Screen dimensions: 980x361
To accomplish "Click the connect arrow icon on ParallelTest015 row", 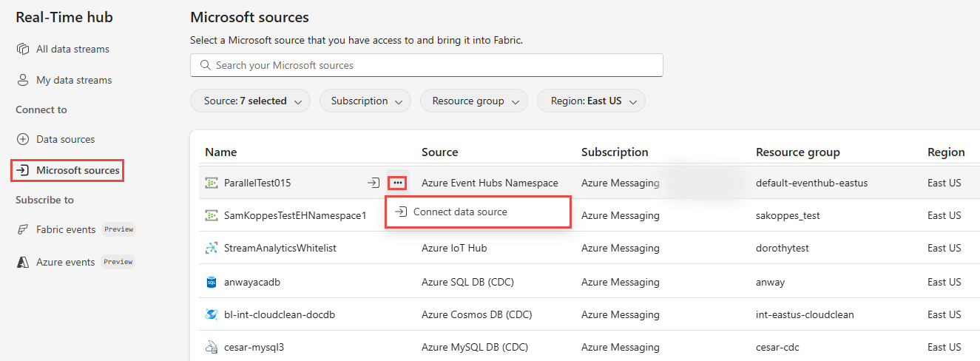I will pos(374,183).
